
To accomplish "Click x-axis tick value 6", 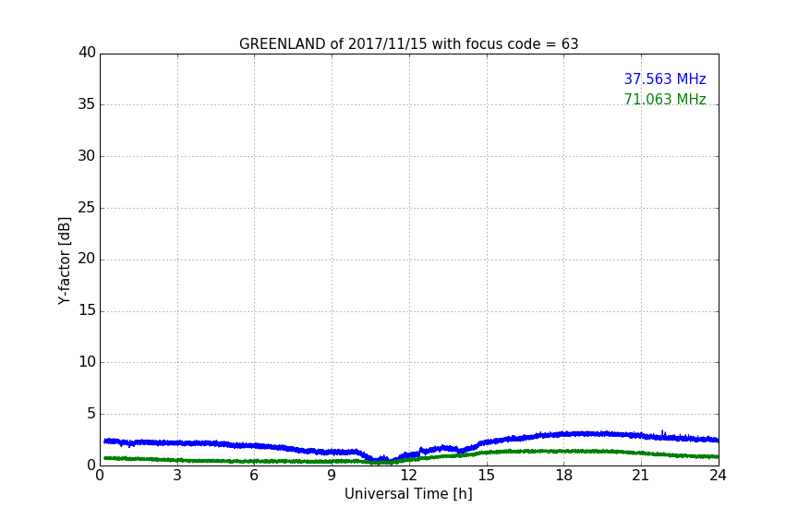I will [x=254, y=476].
